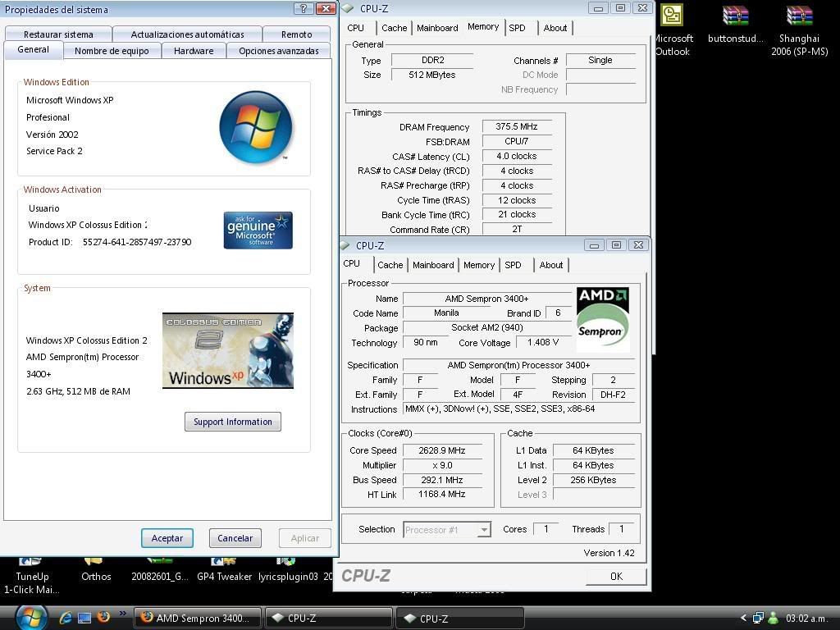The height and width of the screenshot is (630, 840).
Task: Click the ask for genuine Microsoft software badge
Action: tap(258, 231)
